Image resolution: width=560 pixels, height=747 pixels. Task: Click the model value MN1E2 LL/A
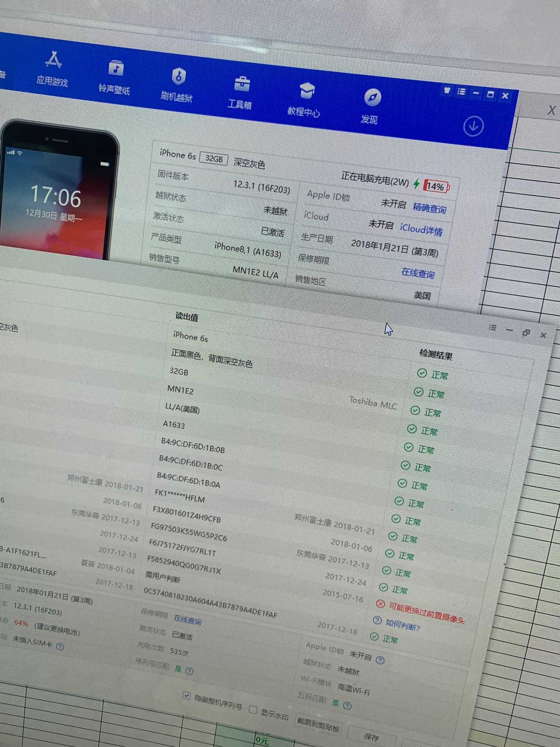point(255,272)
